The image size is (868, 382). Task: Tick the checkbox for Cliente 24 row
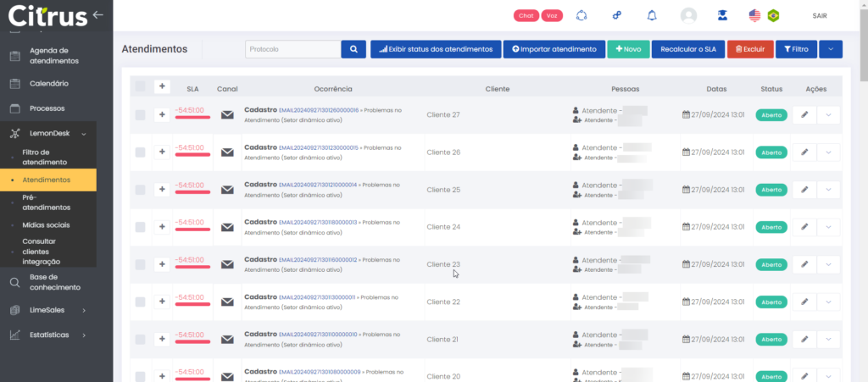click(140, 227)
